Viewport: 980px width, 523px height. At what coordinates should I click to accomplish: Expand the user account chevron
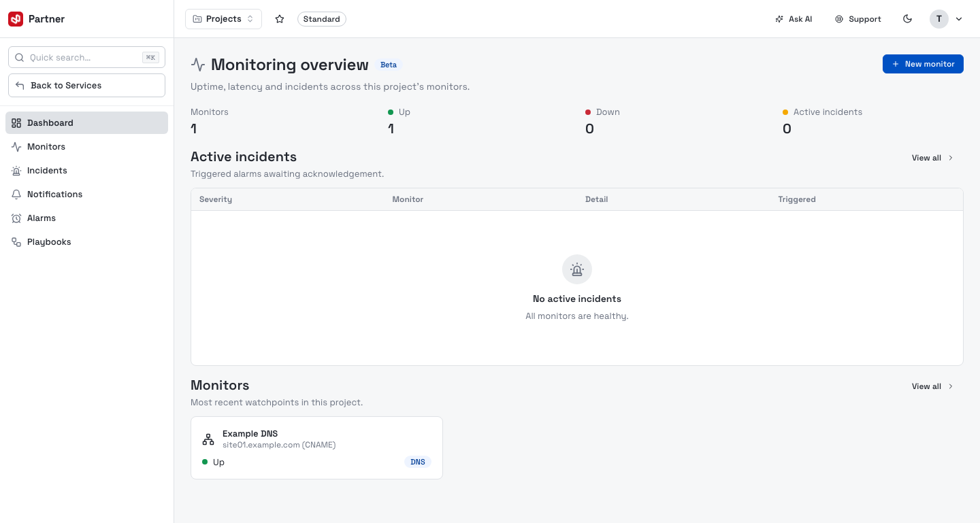(x=959, y=19)
